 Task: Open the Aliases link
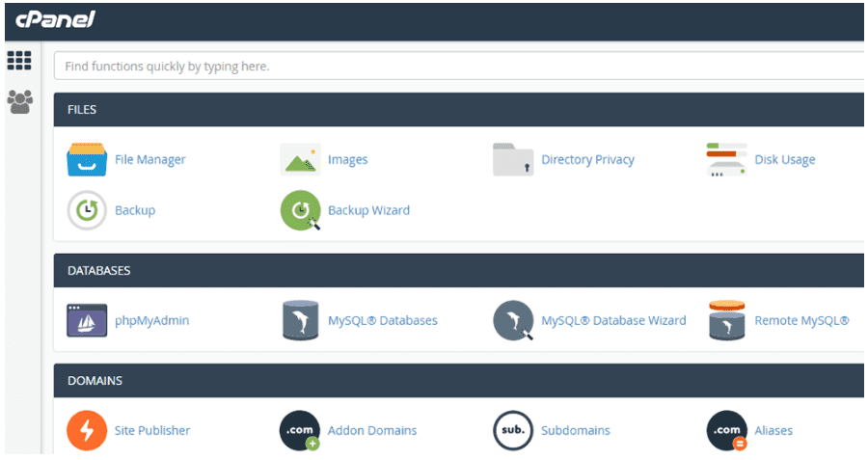pos(773,431)
